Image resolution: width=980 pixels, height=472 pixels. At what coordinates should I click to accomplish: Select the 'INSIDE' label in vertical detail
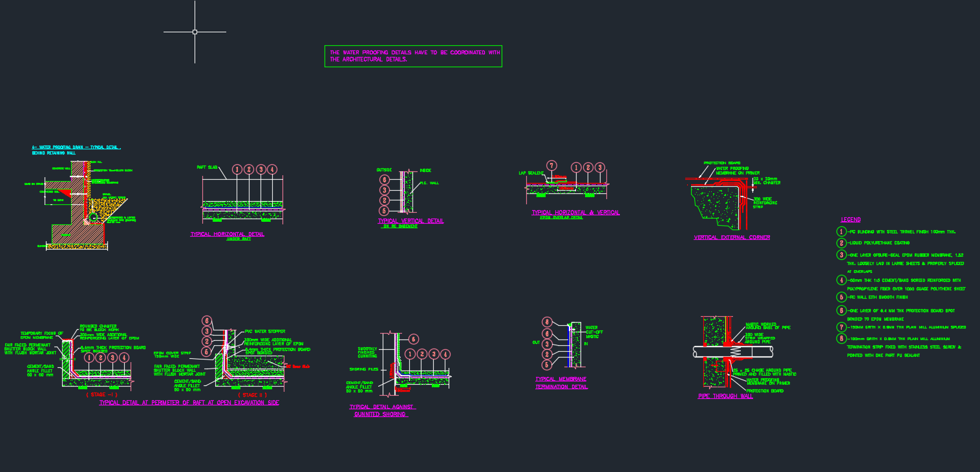(x=425, y=170)
